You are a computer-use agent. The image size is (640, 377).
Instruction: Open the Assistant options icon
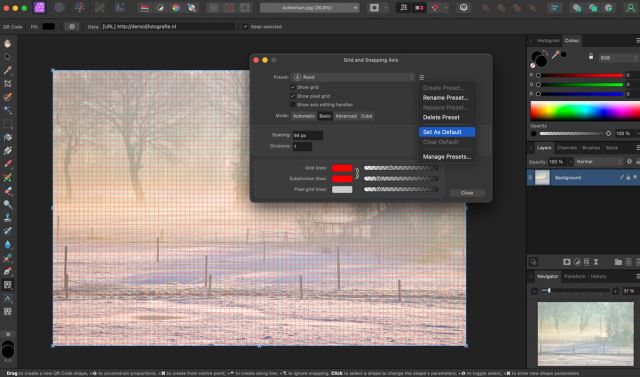pyautogui.click(x=463, y=7)
